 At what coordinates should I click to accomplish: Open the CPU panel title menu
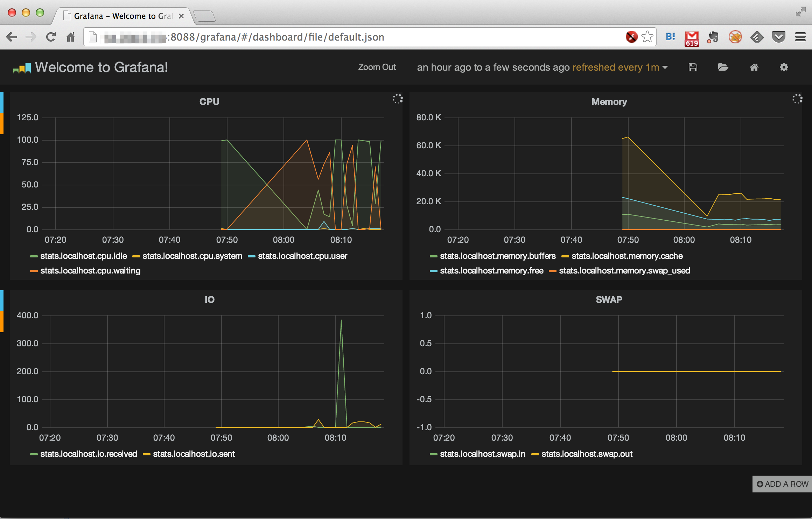(x=209, y=102)
